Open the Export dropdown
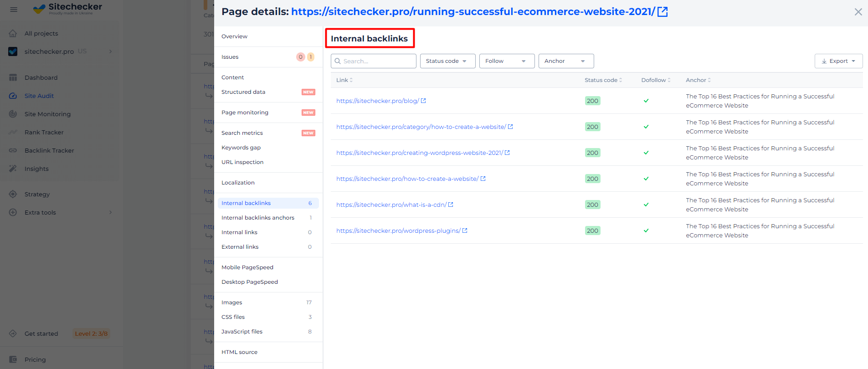Screen dimensions: 868x369 coord(838,61)
